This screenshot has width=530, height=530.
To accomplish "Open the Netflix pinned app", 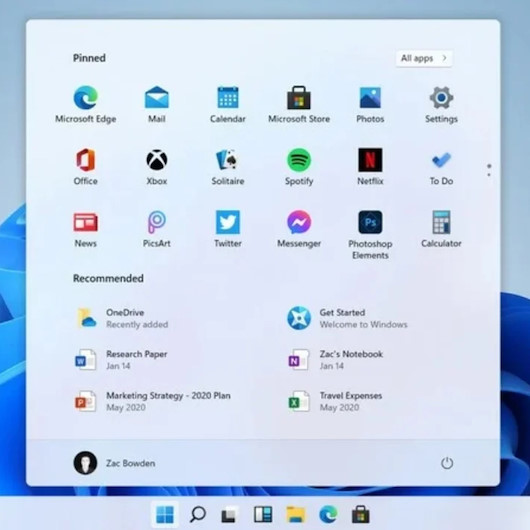I will (x=370, y=167).
